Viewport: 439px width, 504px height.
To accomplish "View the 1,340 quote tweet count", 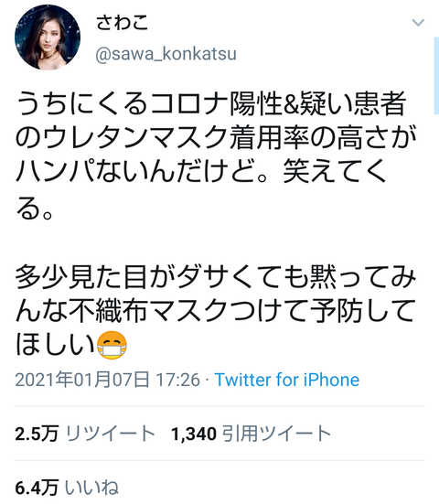I will pos(194,434).
